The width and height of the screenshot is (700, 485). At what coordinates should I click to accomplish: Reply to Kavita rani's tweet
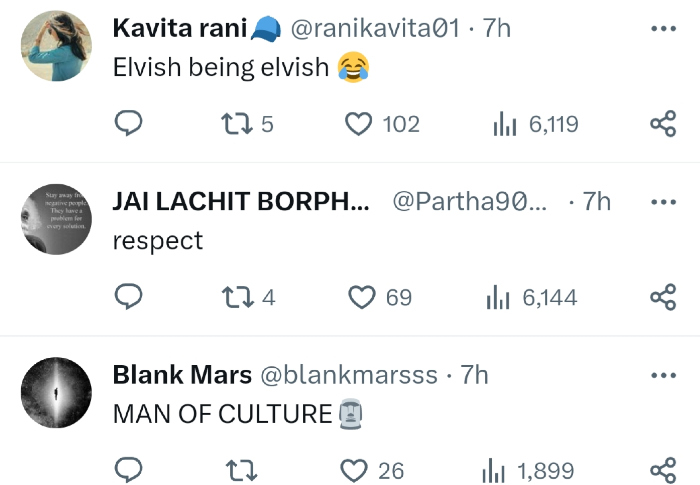pos(128,124)
